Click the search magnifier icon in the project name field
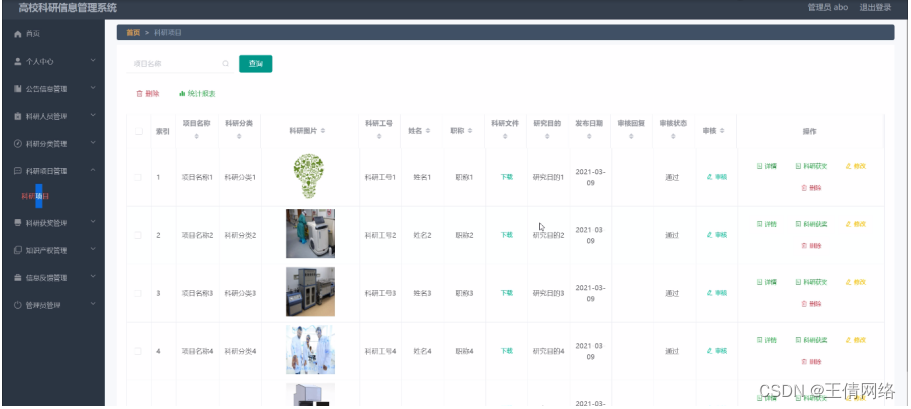This screenshot has width=911, height=409. point(225,64)
